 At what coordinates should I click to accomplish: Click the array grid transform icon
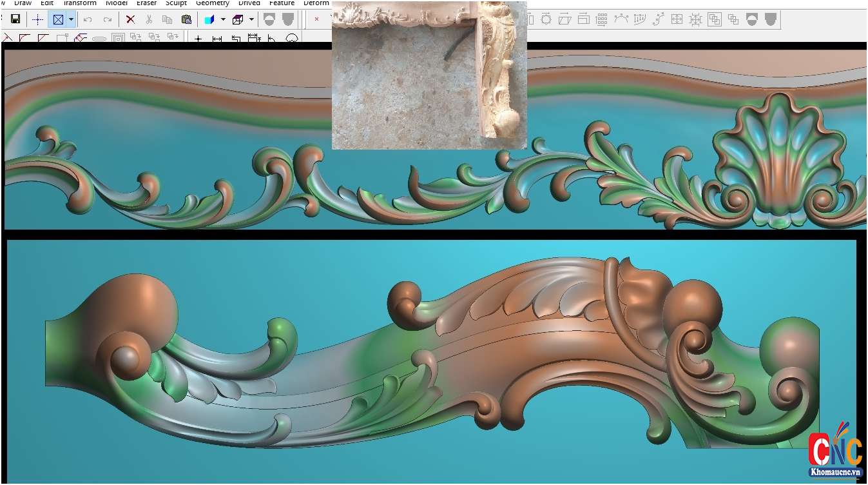[x=601, y=19]
